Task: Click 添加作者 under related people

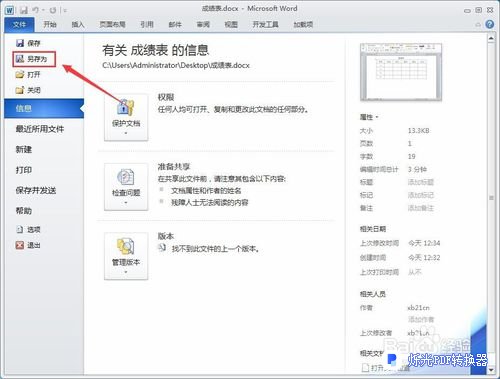Action: [421, 319]
